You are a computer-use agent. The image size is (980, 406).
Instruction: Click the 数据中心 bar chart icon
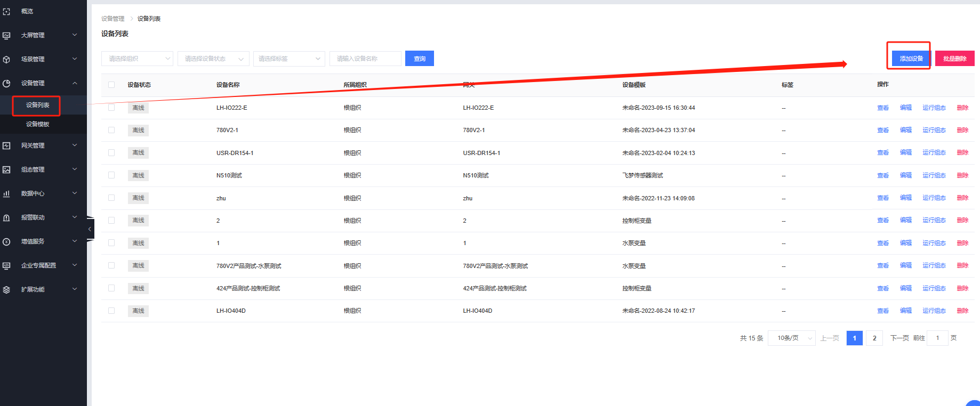pyautogui.click(x=6, y=193)
